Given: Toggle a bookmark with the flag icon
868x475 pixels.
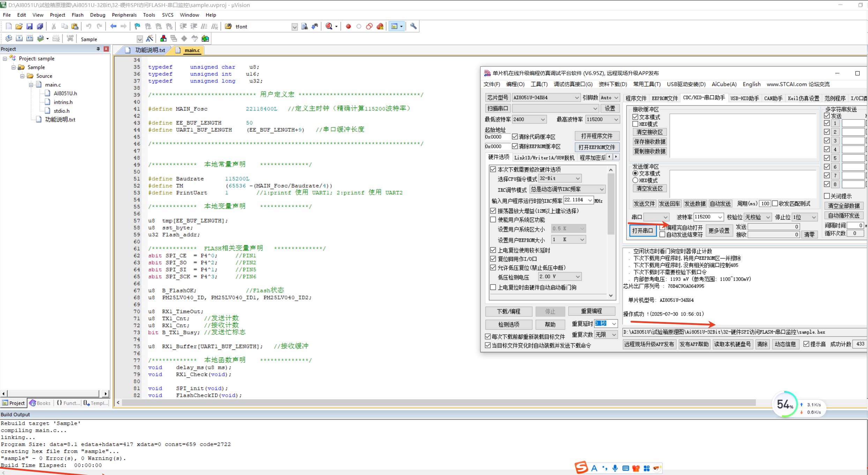Looking at the screenshot, I should pos(137,27).
